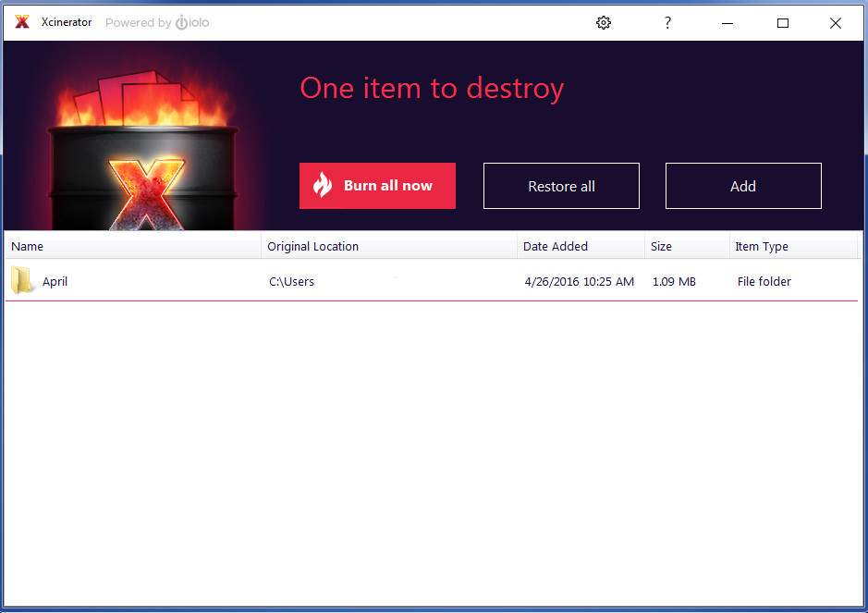Click the C:\Users location link for April
Viewport: 868px width, 613px height.
(291, 280)
